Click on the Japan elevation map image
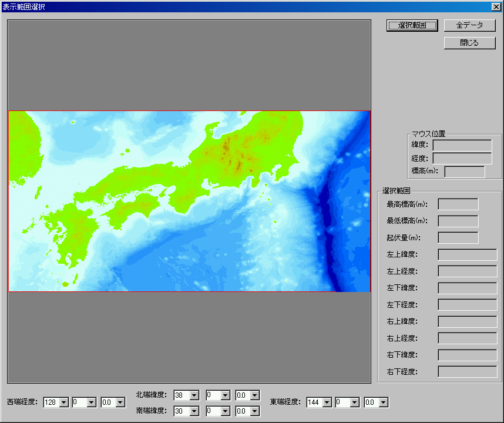This screenshot has width=504, height=423. point(189,201)
